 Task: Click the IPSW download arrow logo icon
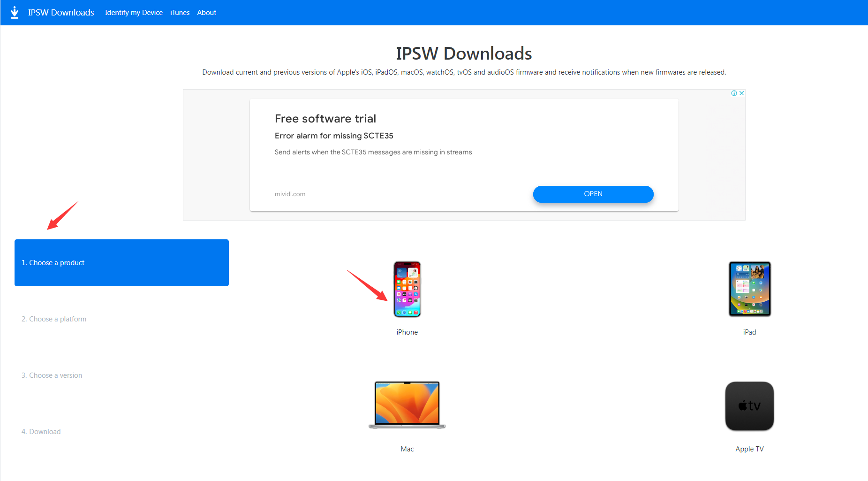click(x=15, y=12)
